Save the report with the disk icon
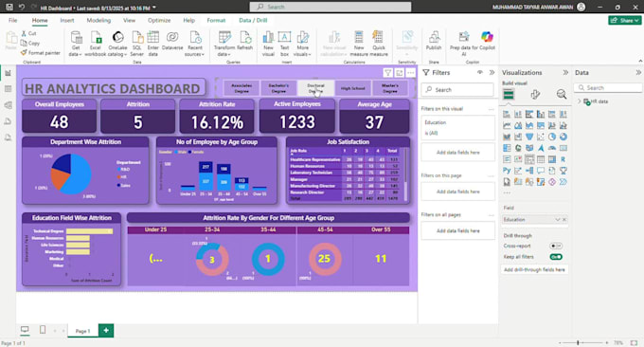The width and height of the screenshot is (644, 347). click(9, 7)
